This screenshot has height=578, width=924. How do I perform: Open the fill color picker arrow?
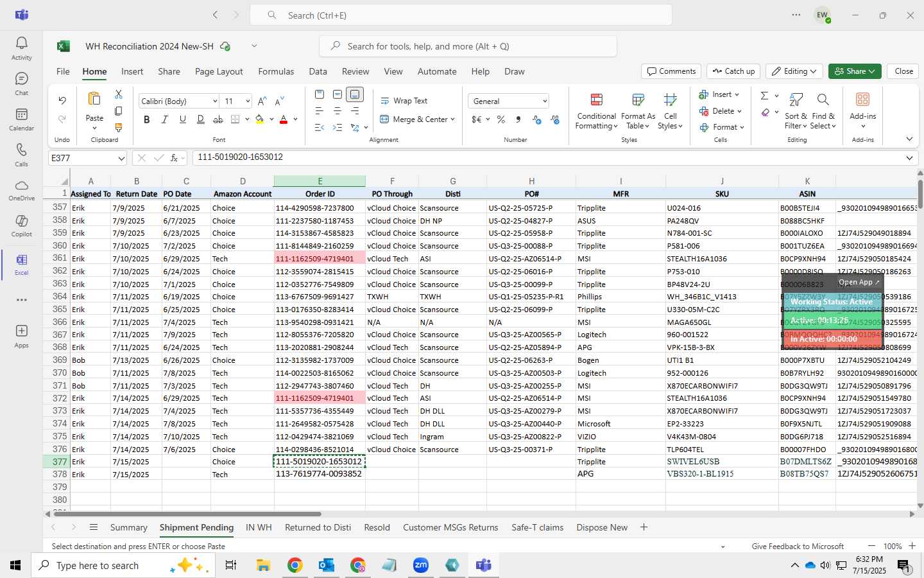[x=272, y=119]
